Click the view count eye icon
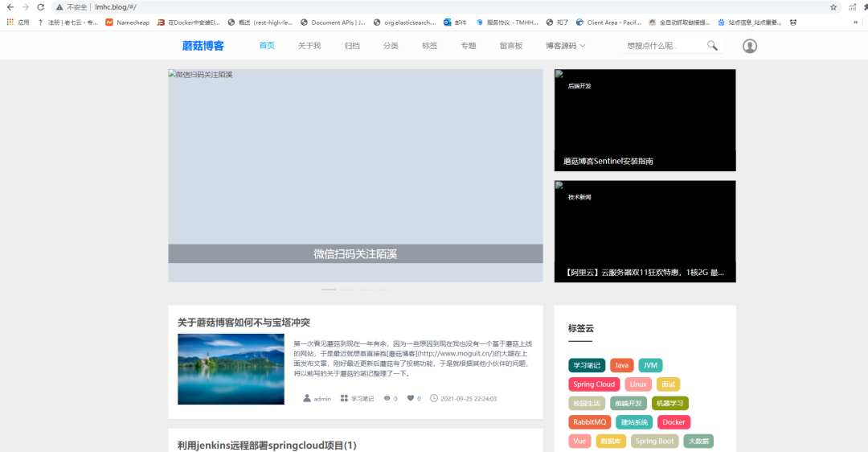This screenshot has height=452, width=868. tap(387, 398)
